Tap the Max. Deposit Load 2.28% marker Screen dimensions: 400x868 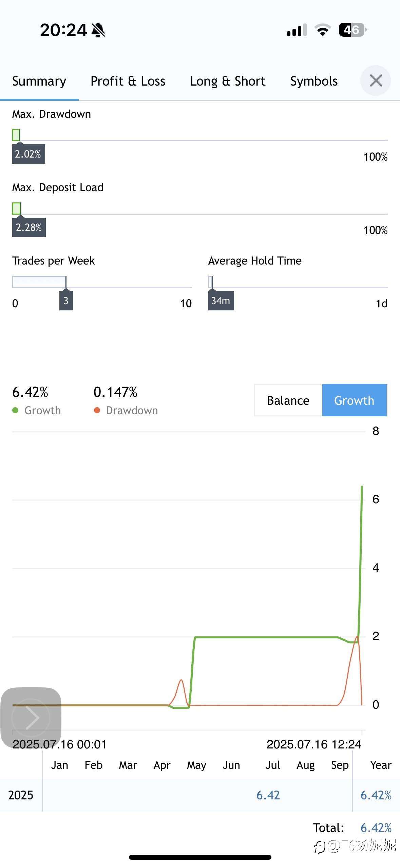click(x=29, y=227)
